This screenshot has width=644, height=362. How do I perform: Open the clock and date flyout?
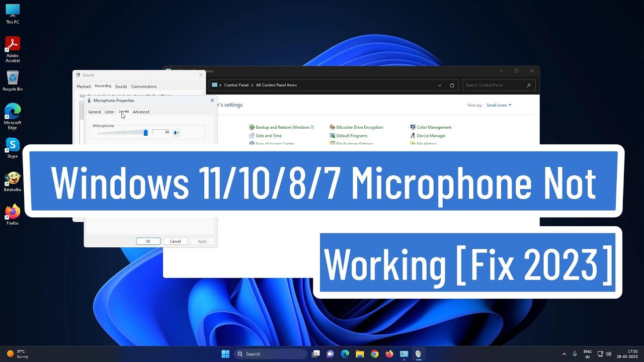pyautogui.click(x=627, y=354)
